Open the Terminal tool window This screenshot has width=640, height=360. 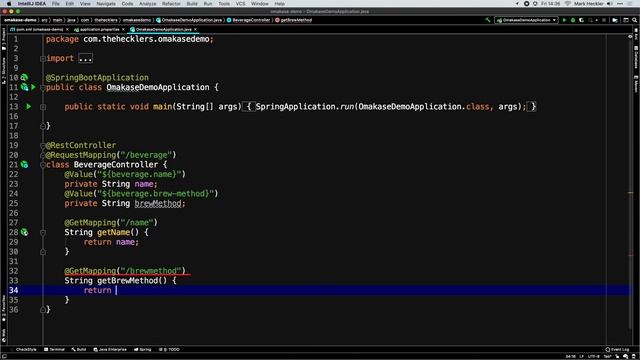coord(54,349)
